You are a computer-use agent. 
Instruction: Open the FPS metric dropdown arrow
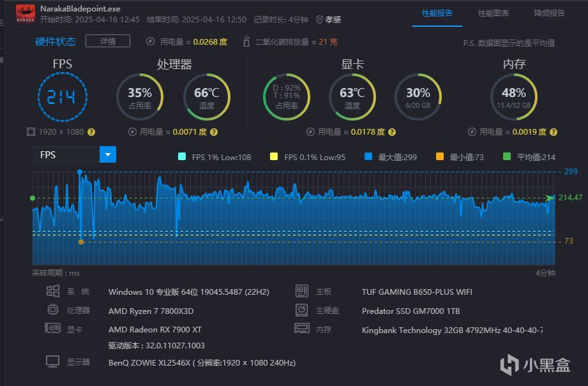[108, 154]
